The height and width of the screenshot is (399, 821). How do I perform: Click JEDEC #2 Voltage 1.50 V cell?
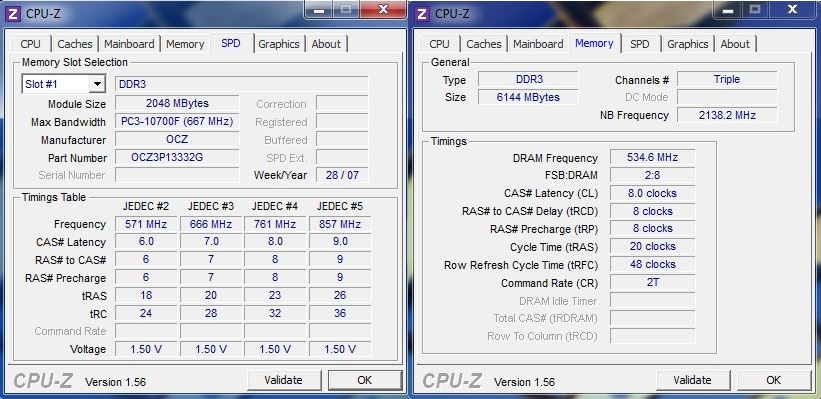[146, 349]
